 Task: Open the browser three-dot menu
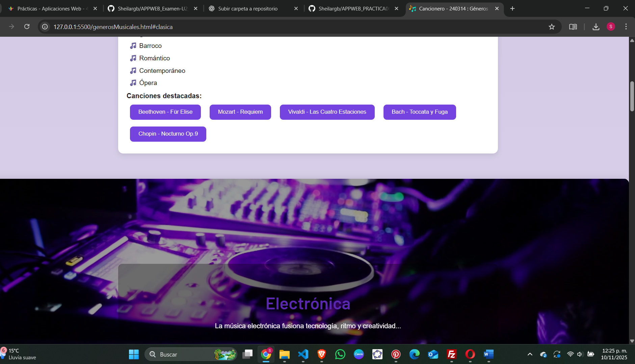point(626,27)
